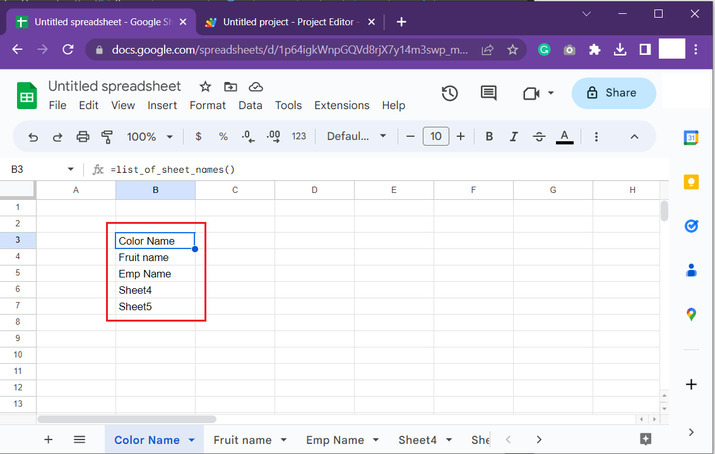
Task: Click the undo icon in the toolbar
Action: (33, 137)
